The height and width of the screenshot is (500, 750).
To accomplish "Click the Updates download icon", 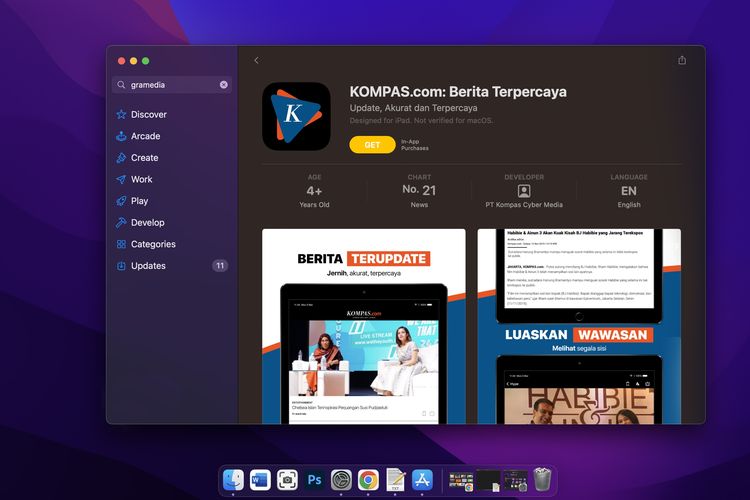I will point(121,266).
